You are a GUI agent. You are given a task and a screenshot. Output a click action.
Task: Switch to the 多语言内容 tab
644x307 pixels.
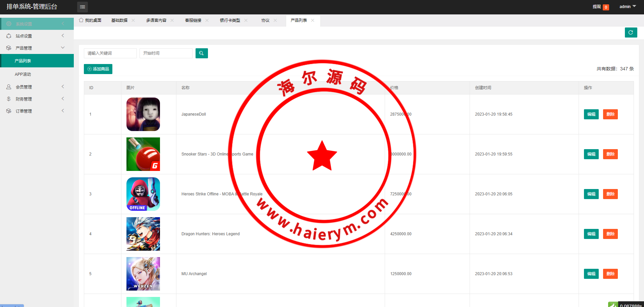[156, 20]
